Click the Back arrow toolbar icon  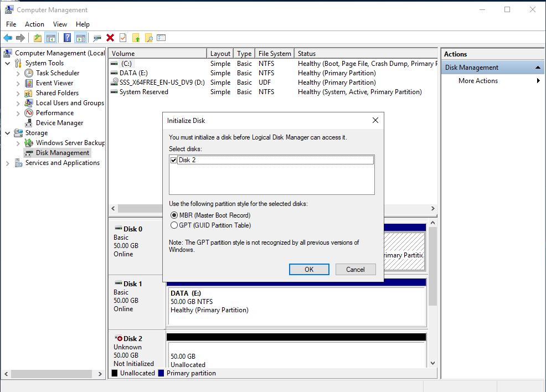pos(8,38)
